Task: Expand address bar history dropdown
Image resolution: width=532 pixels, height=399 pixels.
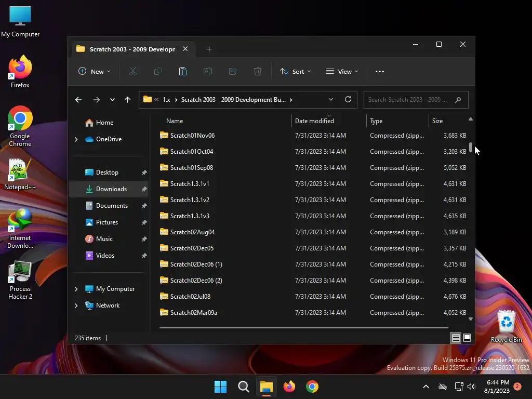Action: pyautogui.click(x=331, y=99)
